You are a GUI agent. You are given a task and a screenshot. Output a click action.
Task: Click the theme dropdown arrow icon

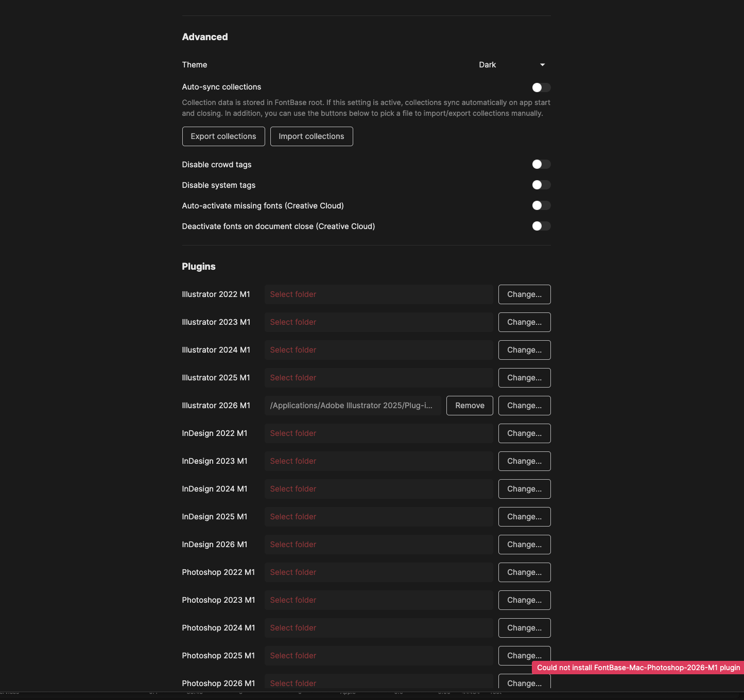[542, 65]
